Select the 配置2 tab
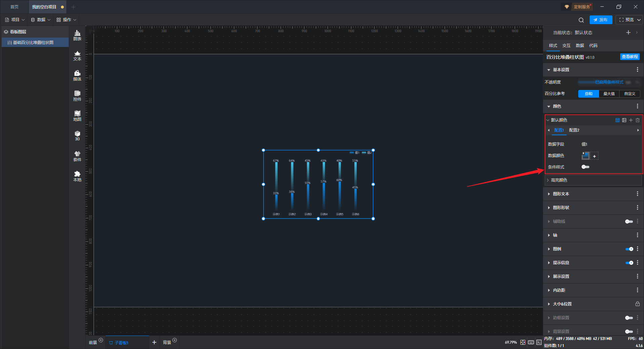 [x=574, y=130]
